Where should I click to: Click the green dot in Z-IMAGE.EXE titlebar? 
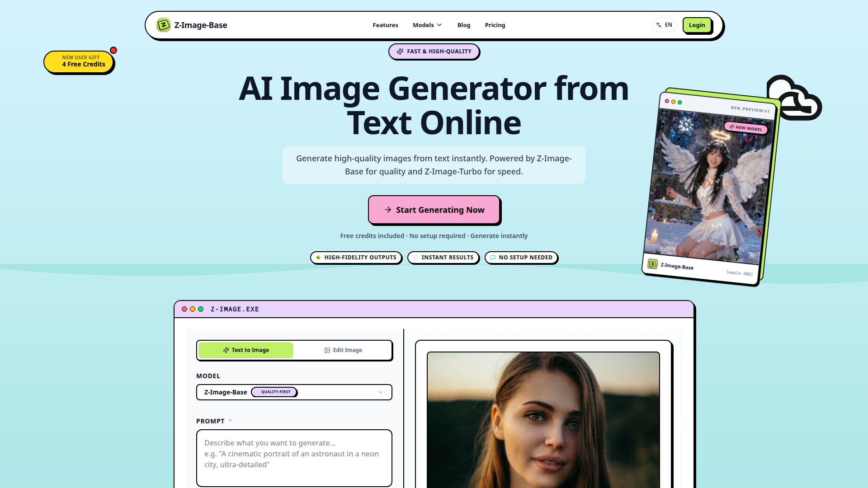point(201,309)
